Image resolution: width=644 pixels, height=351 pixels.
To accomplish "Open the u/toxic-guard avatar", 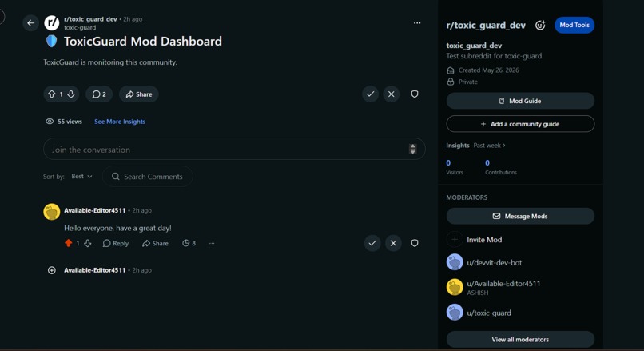I will (455, 313).
